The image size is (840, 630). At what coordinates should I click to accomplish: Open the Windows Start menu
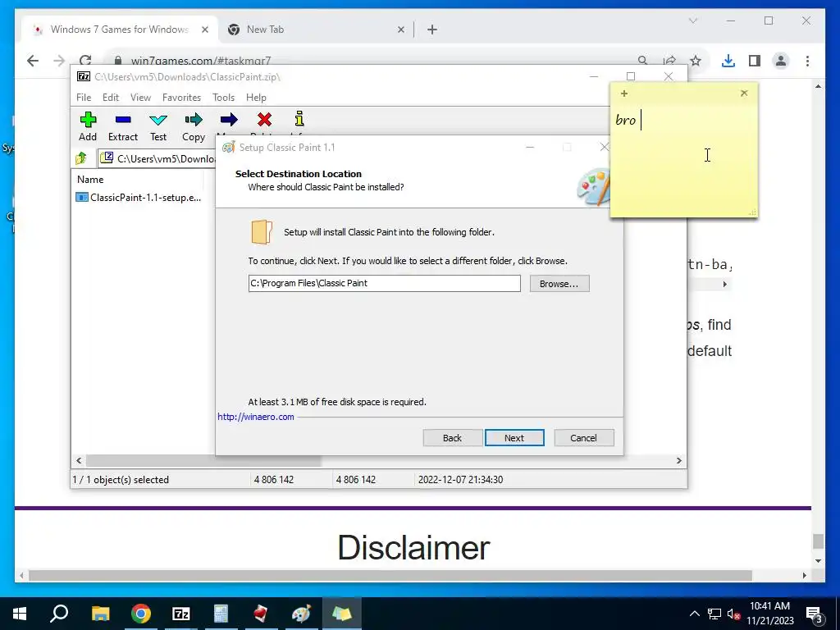20,614
